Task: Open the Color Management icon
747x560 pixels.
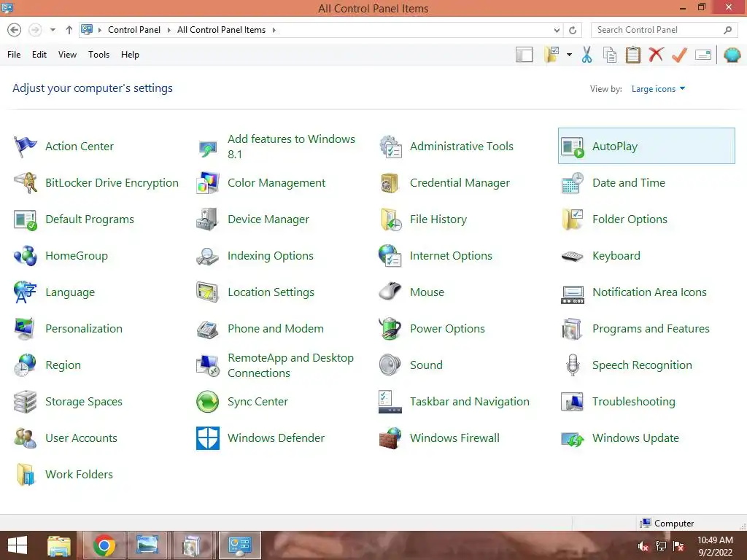Action: 208,183
